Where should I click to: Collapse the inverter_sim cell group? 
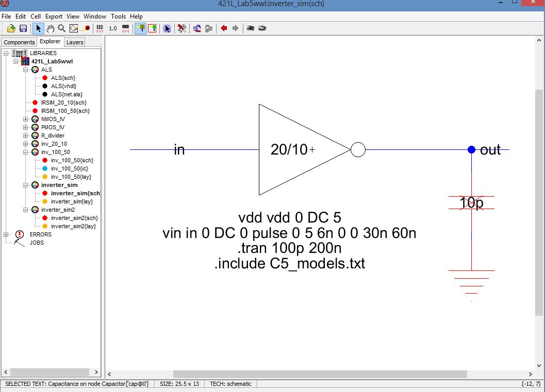[x=25, y=185]
